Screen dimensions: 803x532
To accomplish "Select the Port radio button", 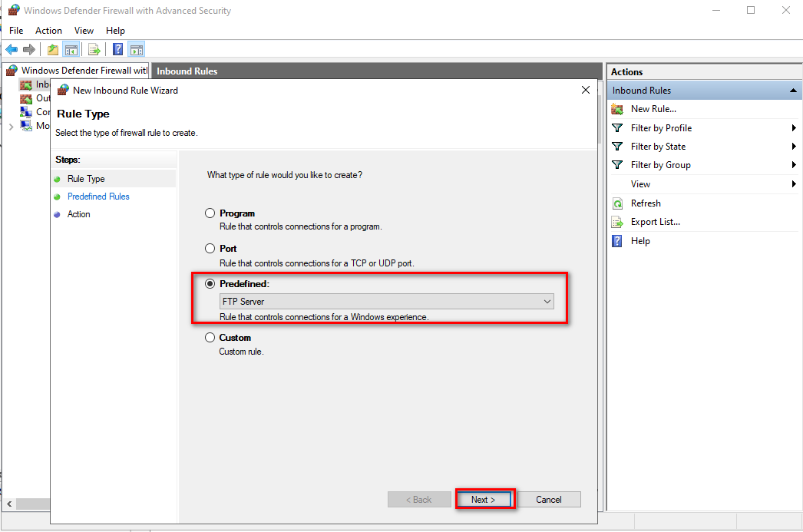I will [x=210, y=249].
